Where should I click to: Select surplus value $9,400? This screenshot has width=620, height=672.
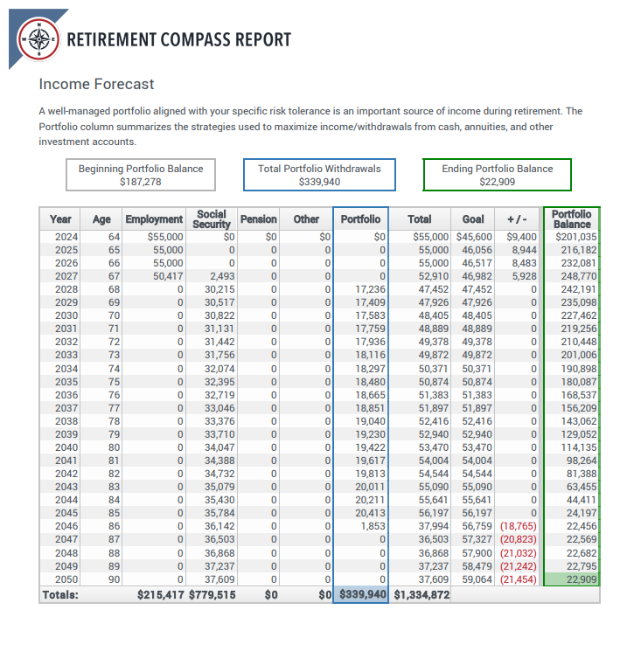click(x=521, y=237)
